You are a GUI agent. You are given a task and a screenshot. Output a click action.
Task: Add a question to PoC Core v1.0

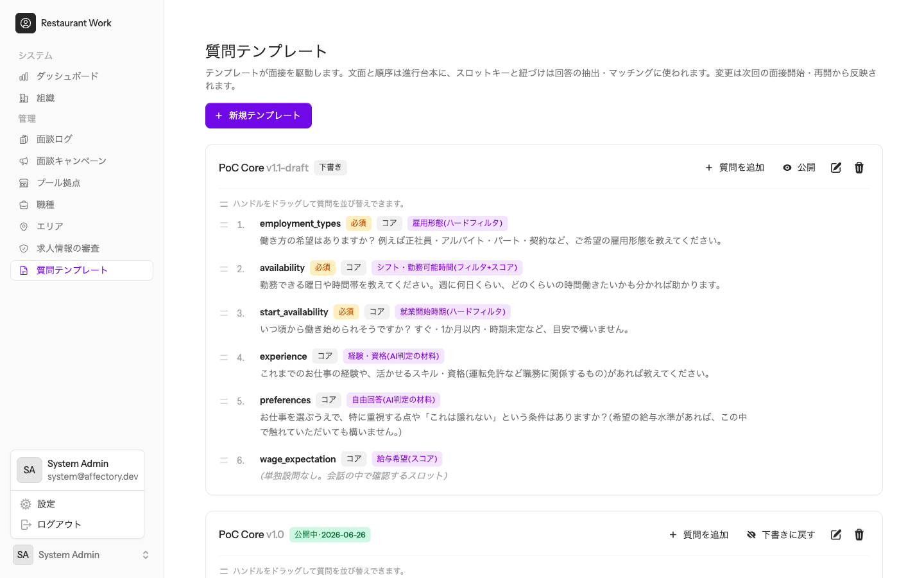[699, 535]
